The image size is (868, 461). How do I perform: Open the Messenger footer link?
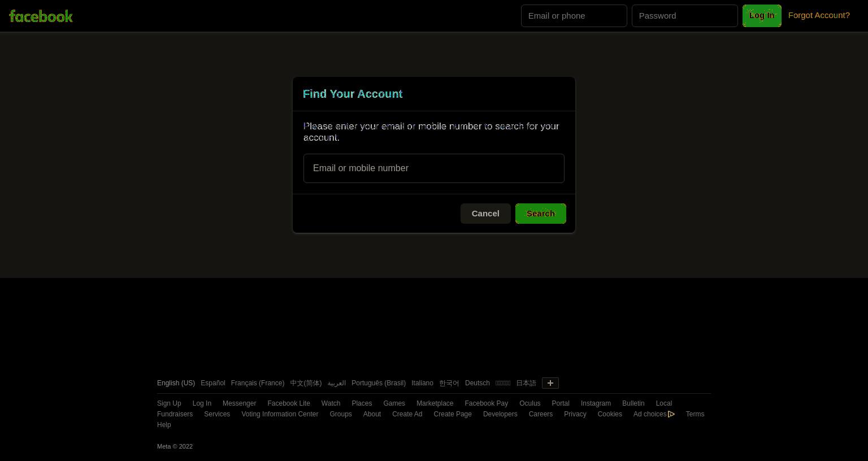coord(240,403)
